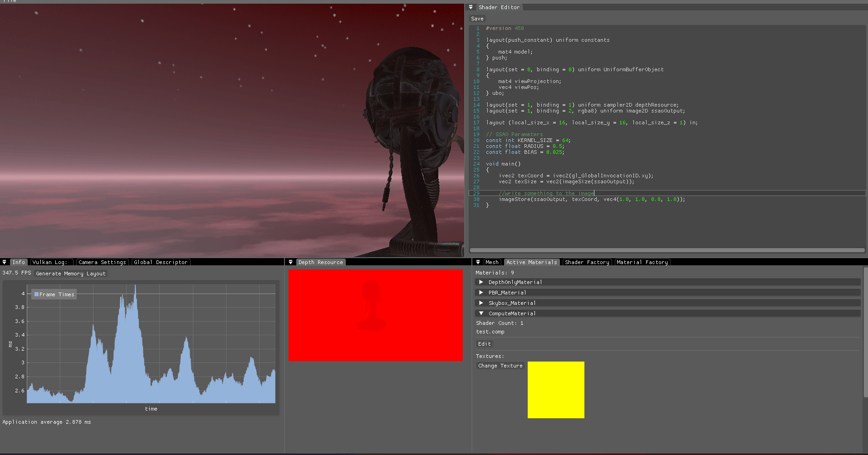Collapse the Mesh panel triangle icon
The width and height of the screenshot is (868, 455).
tap(478, 262)
